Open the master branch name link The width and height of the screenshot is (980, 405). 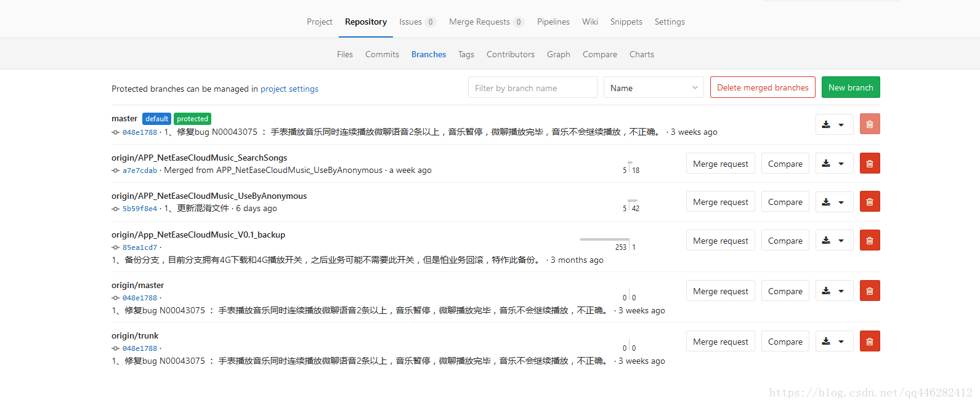(124, 118)
